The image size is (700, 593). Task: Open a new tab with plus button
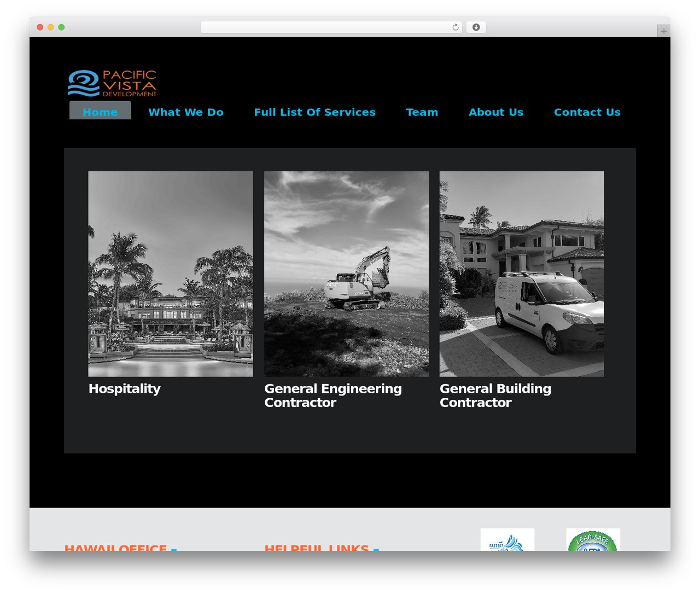(663, 31)
